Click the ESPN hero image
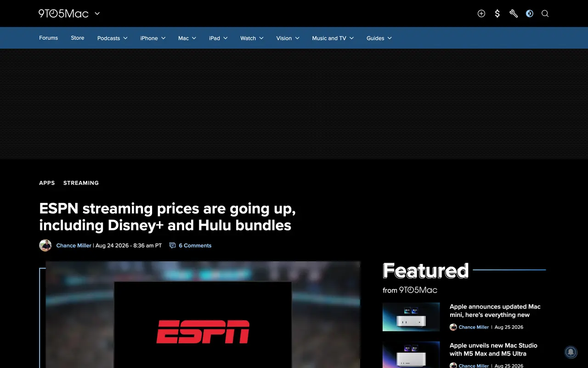 [x=203, y=315]
